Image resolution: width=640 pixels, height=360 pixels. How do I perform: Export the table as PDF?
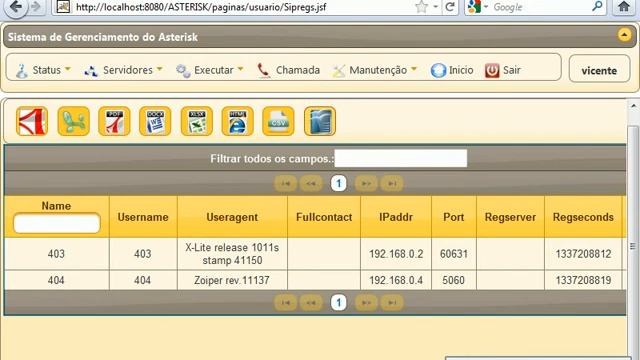click(114, 121)
